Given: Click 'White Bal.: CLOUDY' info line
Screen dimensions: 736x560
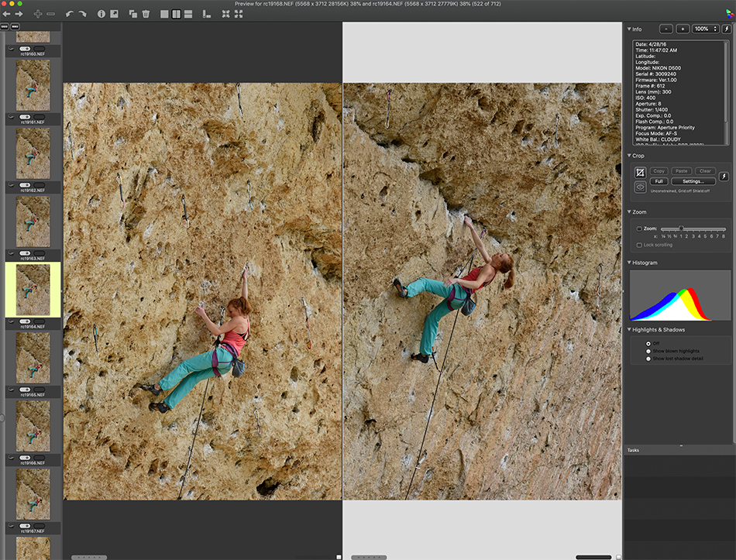Looking at the screenshot, I should (x=658, y=139).
